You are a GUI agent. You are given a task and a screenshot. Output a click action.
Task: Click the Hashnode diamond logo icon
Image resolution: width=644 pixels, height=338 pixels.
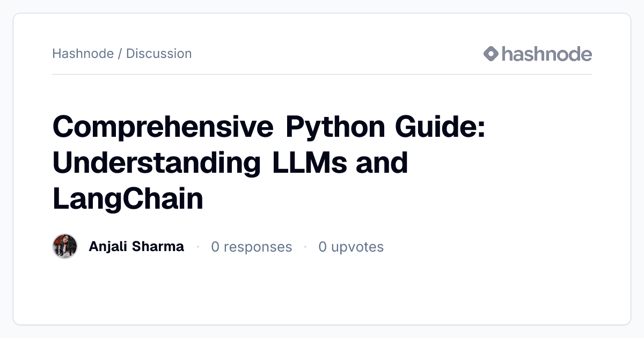491,54
